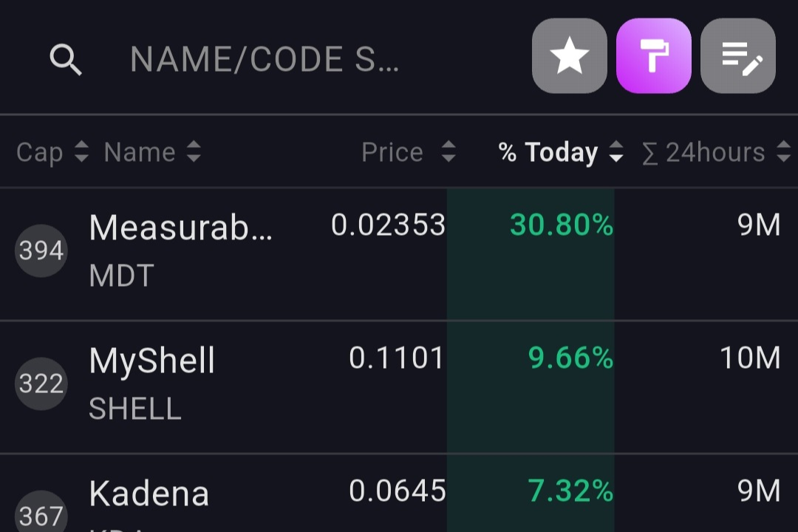The height and width of the screenshot is (532, 798).
Task: Select the purple paint roller theme icon
Action: point(653,55)
